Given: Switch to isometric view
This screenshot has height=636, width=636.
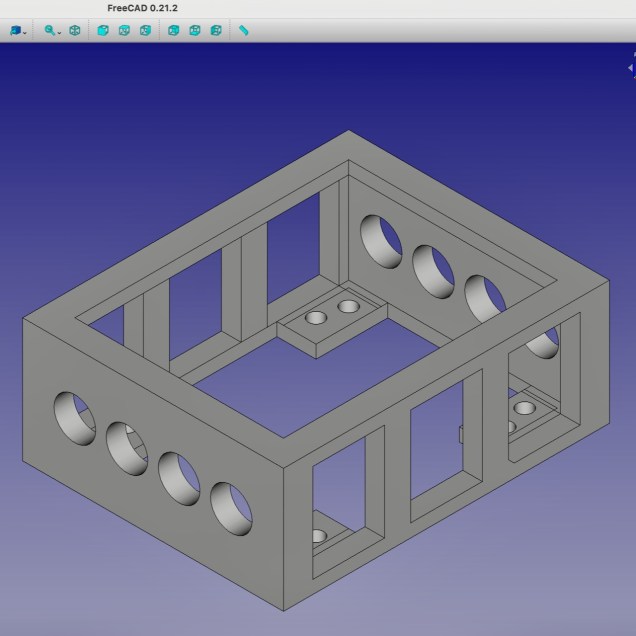Looking at the screenshot, I should 75,31.
